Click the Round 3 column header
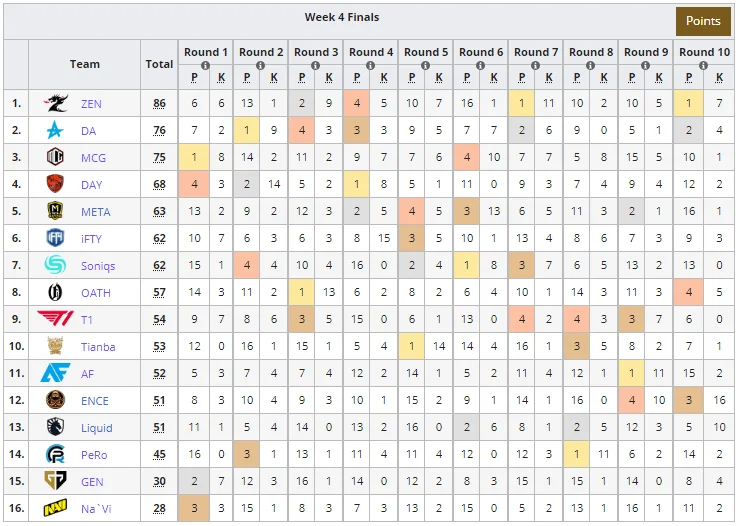This screenshot has width=740, height=526. click(x=316, y=52)
